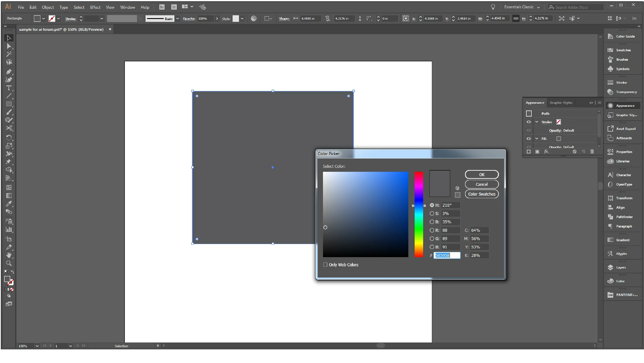This screenshot has height=363, width=644.
Task: Click the Color Swatches button
Action: click(481, 194)
